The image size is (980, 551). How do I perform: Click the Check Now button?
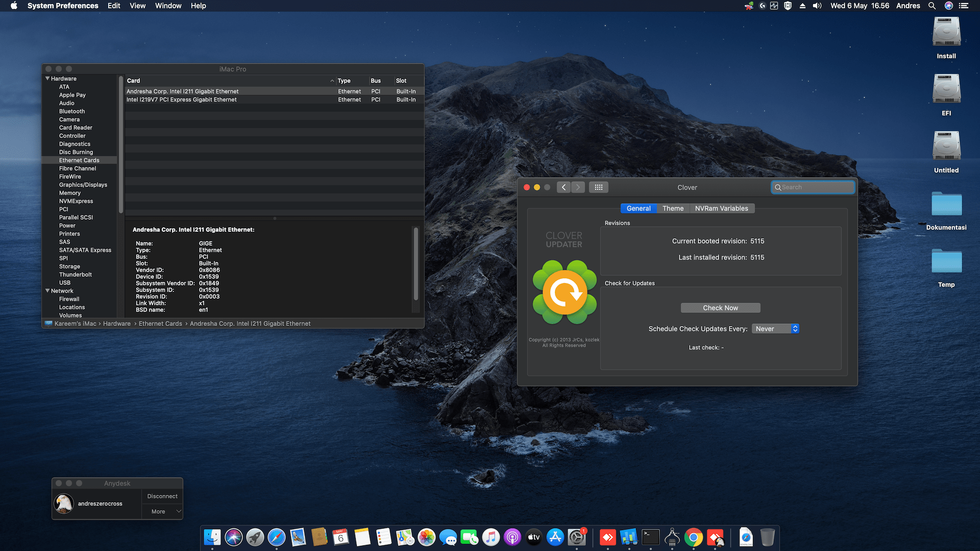(x=720, y=308)
